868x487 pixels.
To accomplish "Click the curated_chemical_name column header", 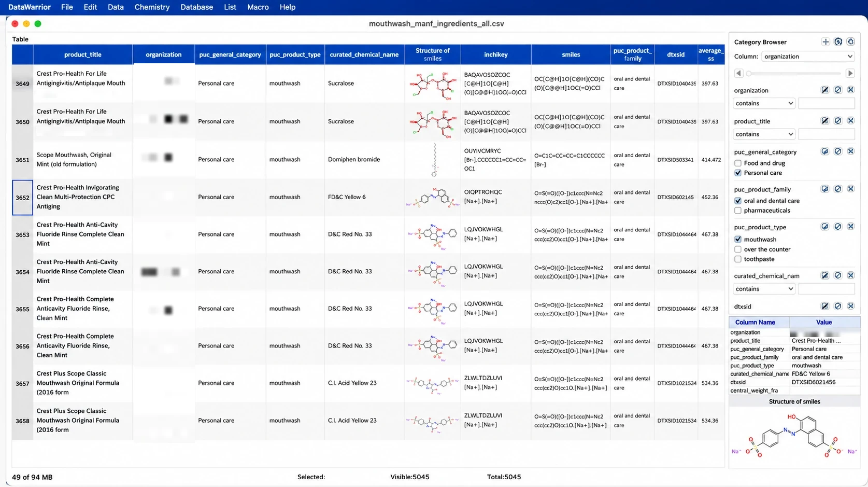I will click(364, 54).
